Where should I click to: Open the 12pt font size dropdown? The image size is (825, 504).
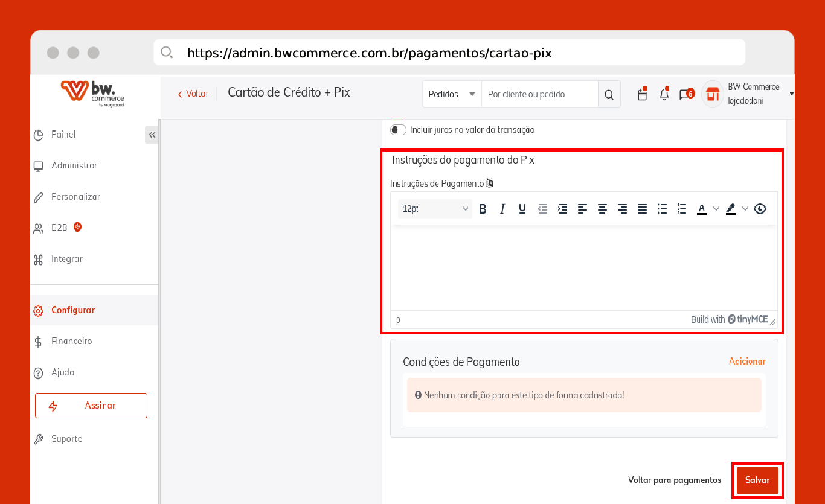click(435, 209)
